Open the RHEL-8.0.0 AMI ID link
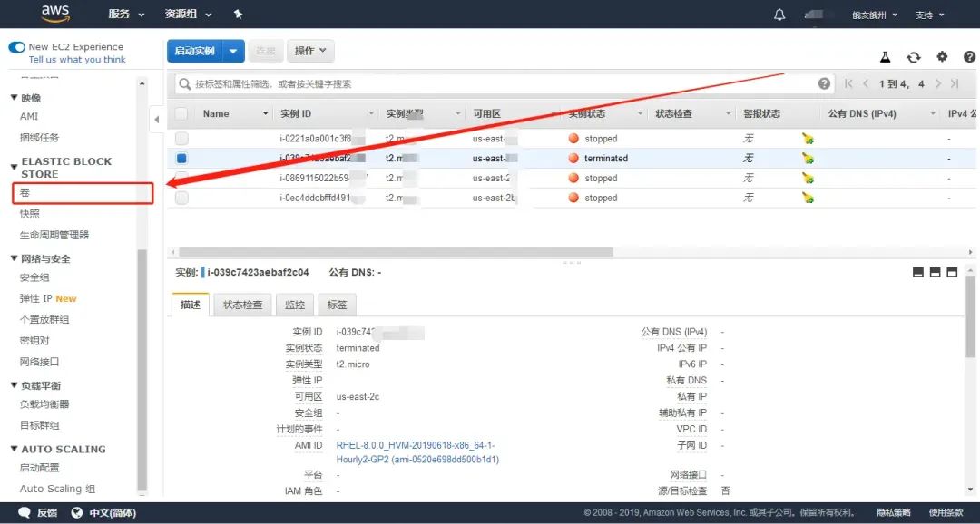980x524 pixels. coord(417,452)
